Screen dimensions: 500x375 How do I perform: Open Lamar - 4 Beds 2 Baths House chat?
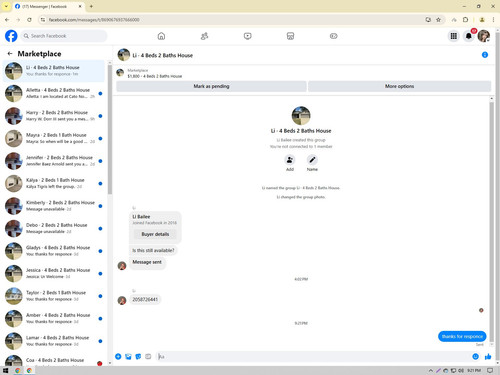pyautogui.click(x=54, y=341)
